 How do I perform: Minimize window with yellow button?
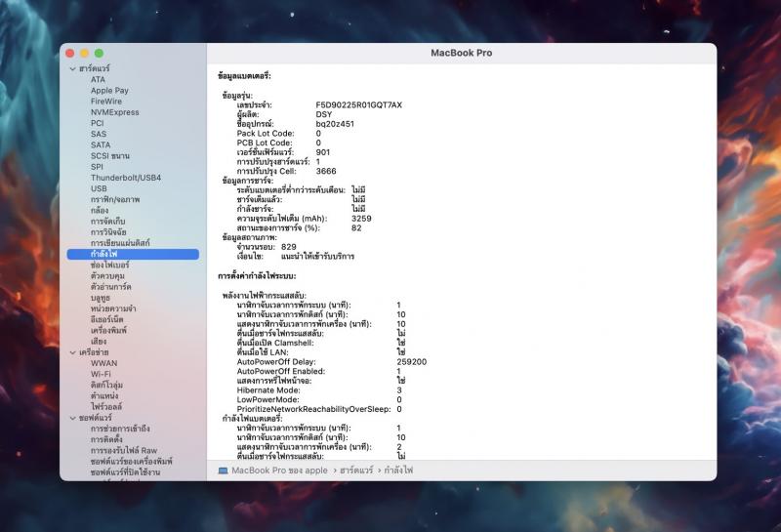(85, 54)
